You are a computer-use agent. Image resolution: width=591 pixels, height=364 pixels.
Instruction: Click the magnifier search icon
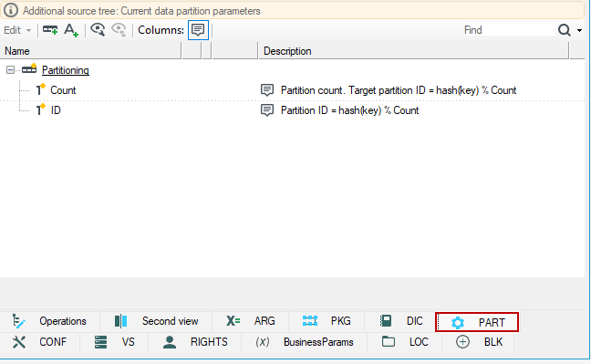point(565,30)
